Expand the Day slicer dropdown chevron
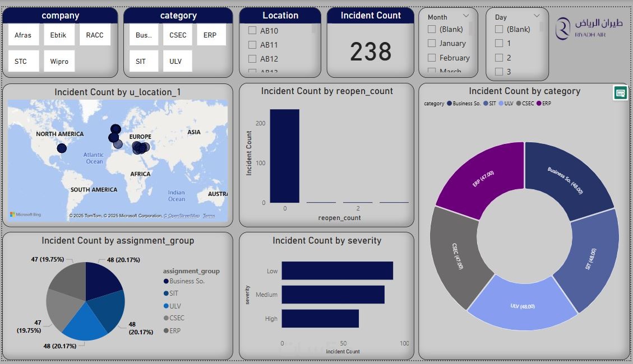 coord(537,16)
